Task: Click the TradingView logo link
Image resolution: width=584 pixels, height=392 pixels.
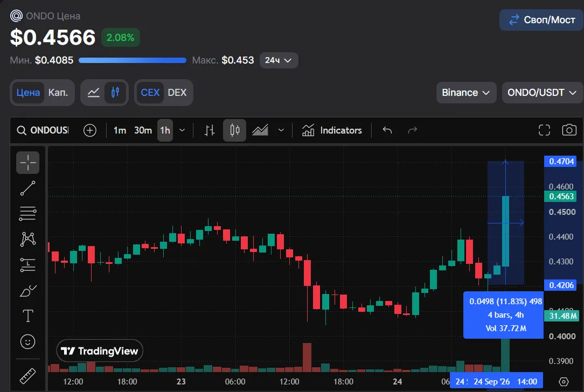Action: click(100, 351)
